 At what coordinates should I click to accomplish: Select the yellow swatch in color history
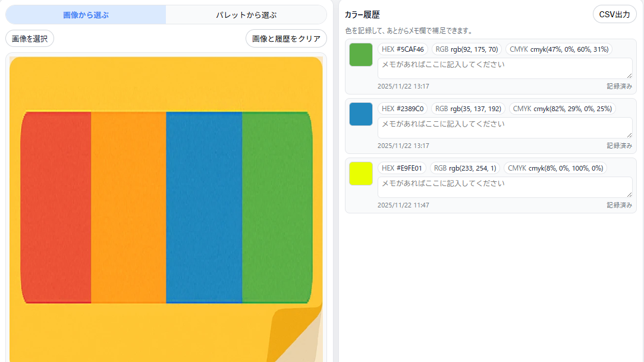pyautogui.click(x=361, y=174)
